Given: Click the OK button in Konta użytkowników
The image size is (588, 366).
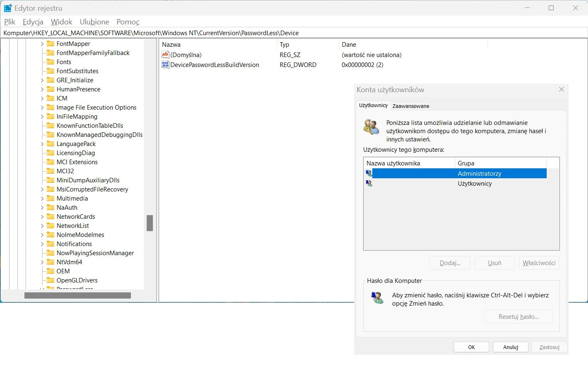Looking at the screenshot, I should tap(471, 347).
